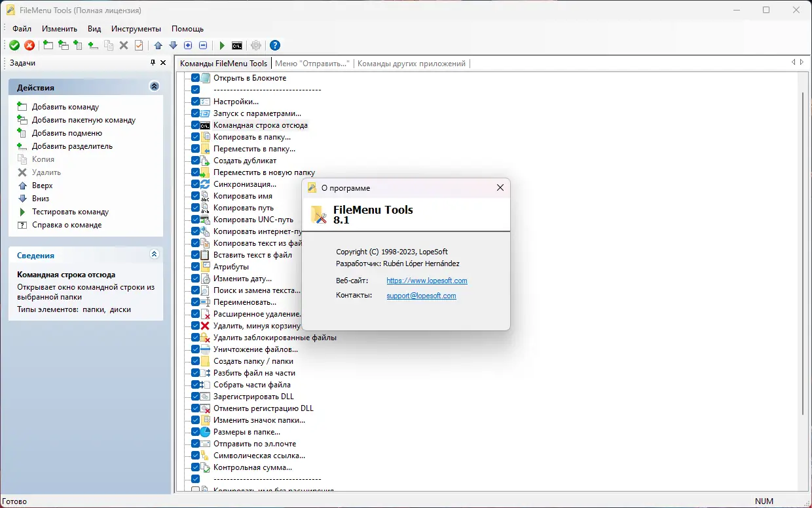Screen dimensions: 812x508
Task: Click the Move up arrow toolbar icon
Action: pos(158,45)
